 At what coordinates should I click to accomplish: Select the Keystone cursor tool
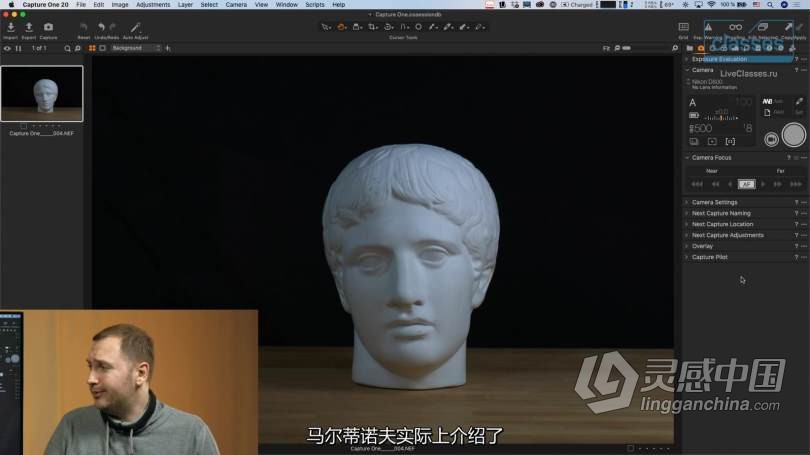tap(404, 27)
